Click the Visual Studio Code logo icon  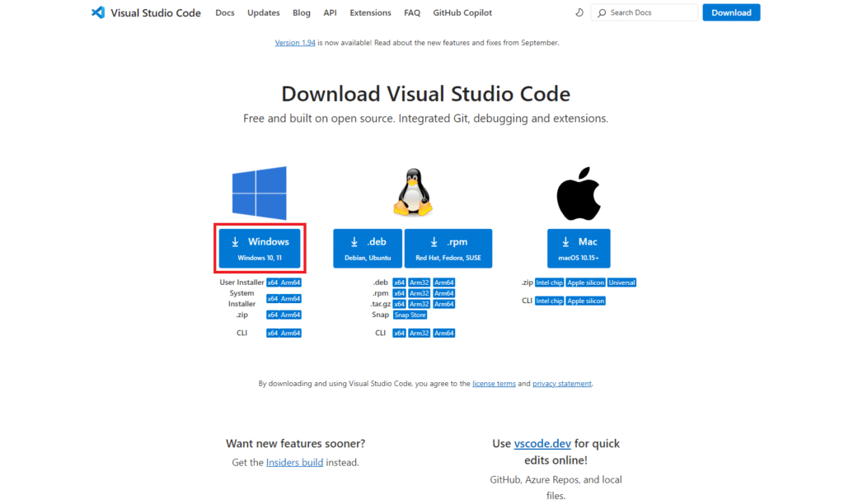(x=98, y=12)
